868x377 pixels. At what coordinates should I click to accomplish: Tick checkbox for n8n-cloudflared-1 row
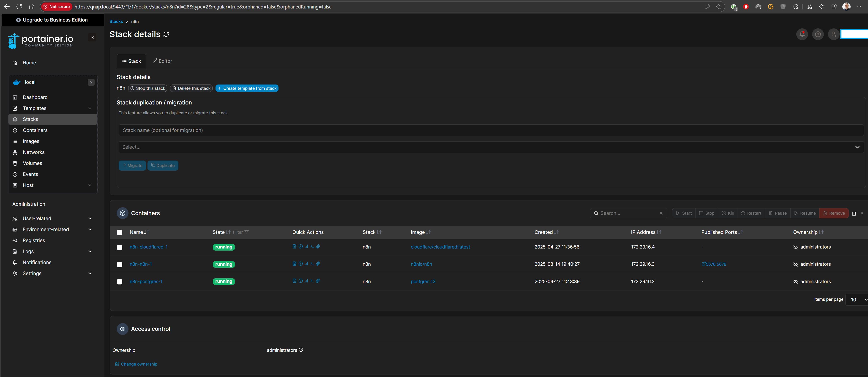click(x=120, y=247)
